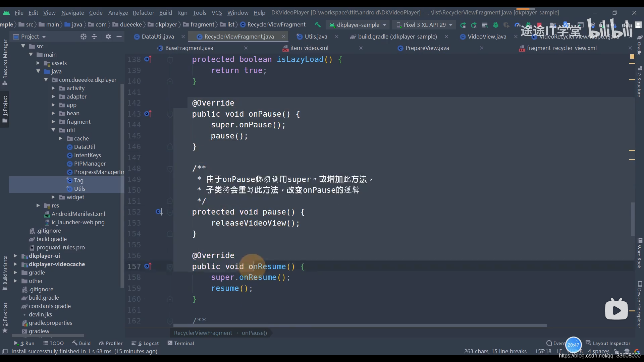Click the override gutter icon on line 157
This screenshot has width=644, height=362.
point(148,266)
